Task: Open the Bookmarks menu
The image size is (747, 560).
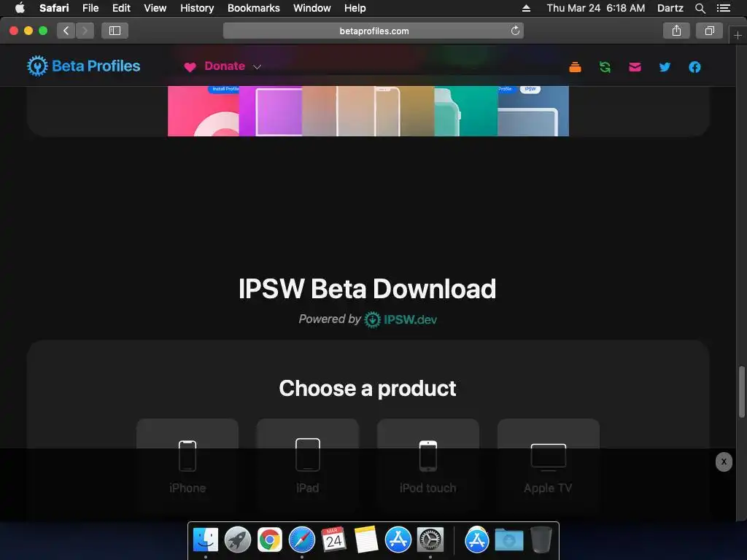Action: [253, 8]
